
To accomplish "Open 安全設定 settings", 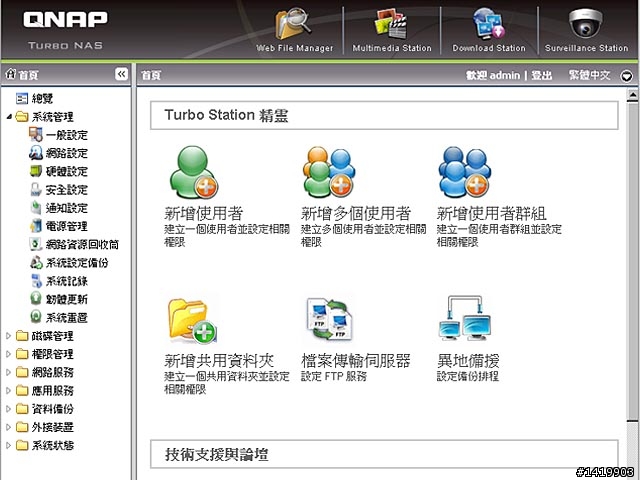I will coord(67,190).
